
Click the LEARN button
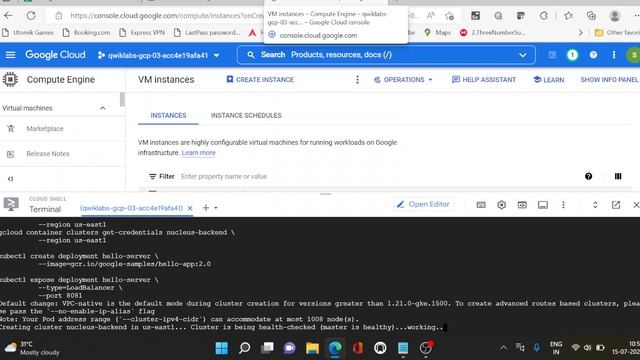pyautogui.click(x=549, y=80)
